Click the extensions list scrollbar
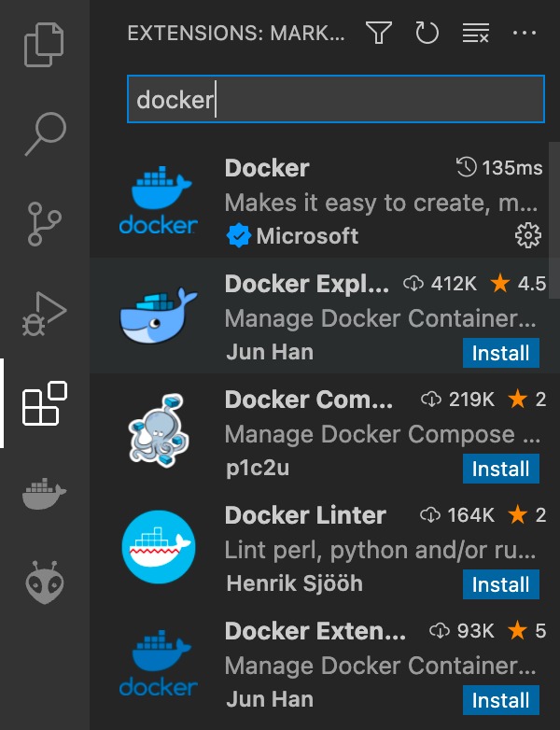The width and height of the screenshot is (560, 730). tap(554, 220)
